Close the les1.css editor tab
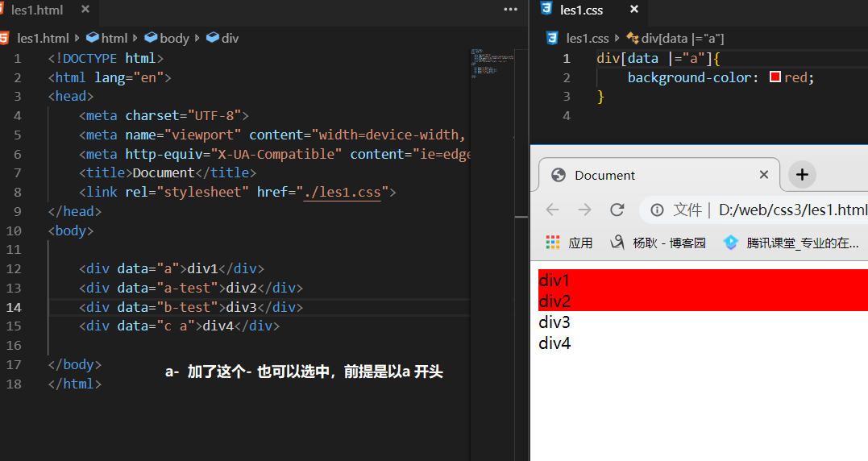868x461 pixels. 634,10
